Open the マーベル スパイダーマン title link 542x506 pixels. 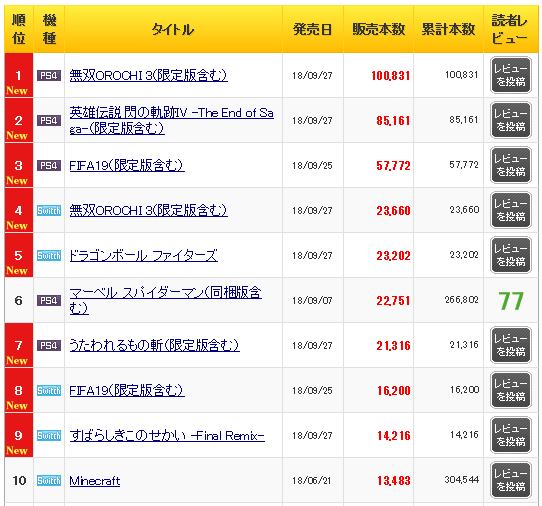(165, 300)
